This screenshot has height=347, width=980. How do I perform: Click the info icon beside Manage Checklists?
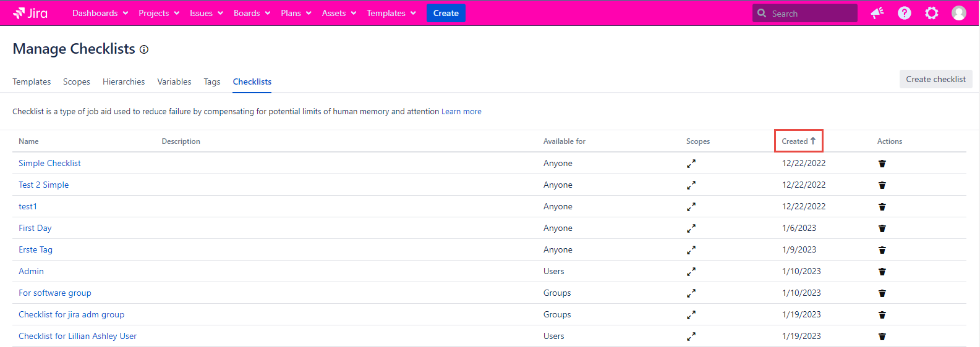(x=144, y=49)
